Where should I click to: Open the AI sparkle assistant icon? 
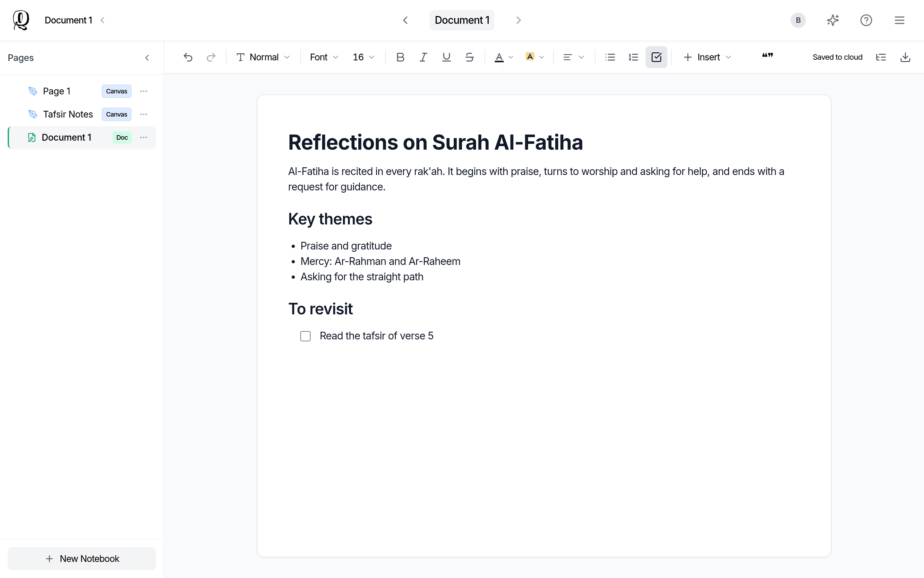(x=833, y=20)
